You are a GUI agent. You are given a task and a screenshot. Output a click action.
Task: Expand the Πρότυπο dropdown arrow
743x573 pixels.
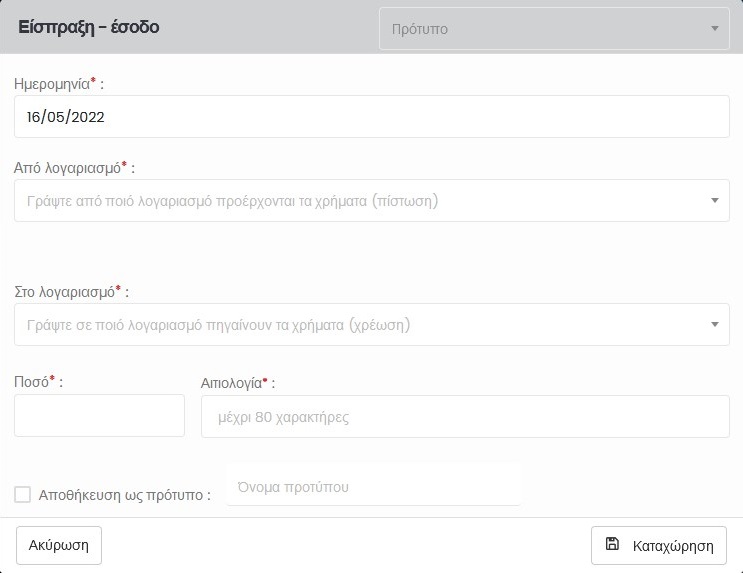pyautogui.click(x=714, y=29)
